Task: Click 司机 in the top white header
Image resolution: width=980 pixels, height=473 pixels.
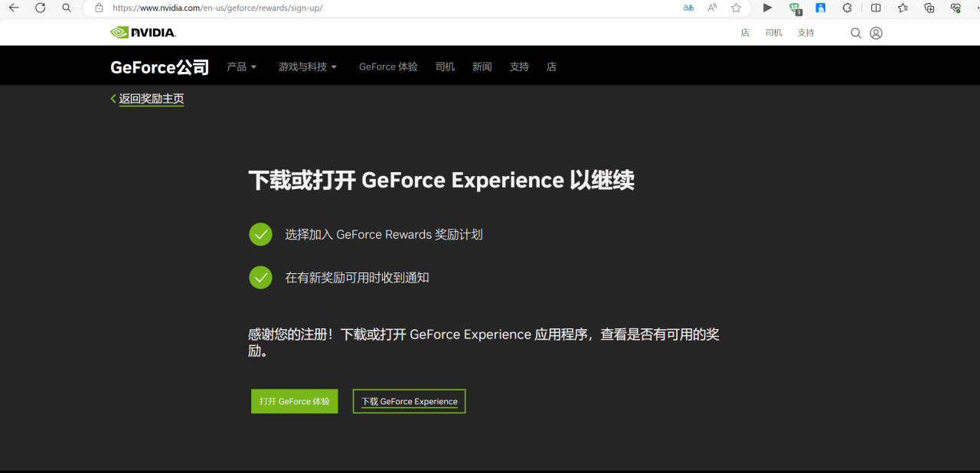Action: [x=773, y=33]
